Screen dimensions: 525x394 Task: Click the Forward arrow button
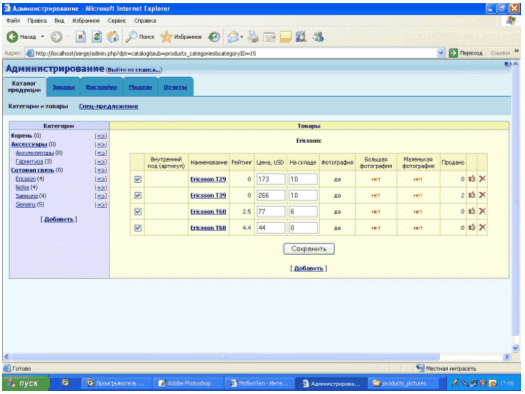pos(56,37)
